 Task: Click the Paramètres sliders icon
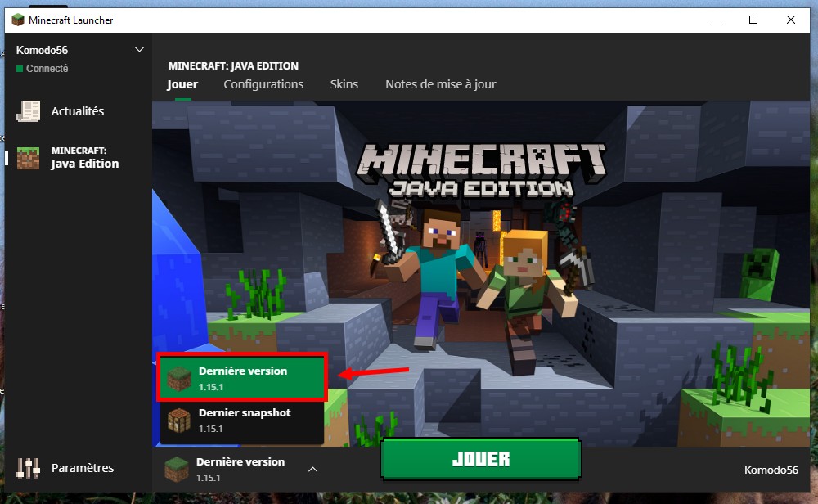coord(28,468)
